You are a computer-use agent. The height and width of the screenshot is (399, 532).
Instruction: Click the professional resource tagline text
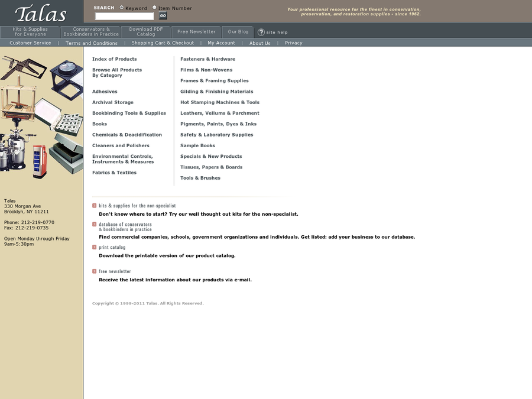[354, 12]
